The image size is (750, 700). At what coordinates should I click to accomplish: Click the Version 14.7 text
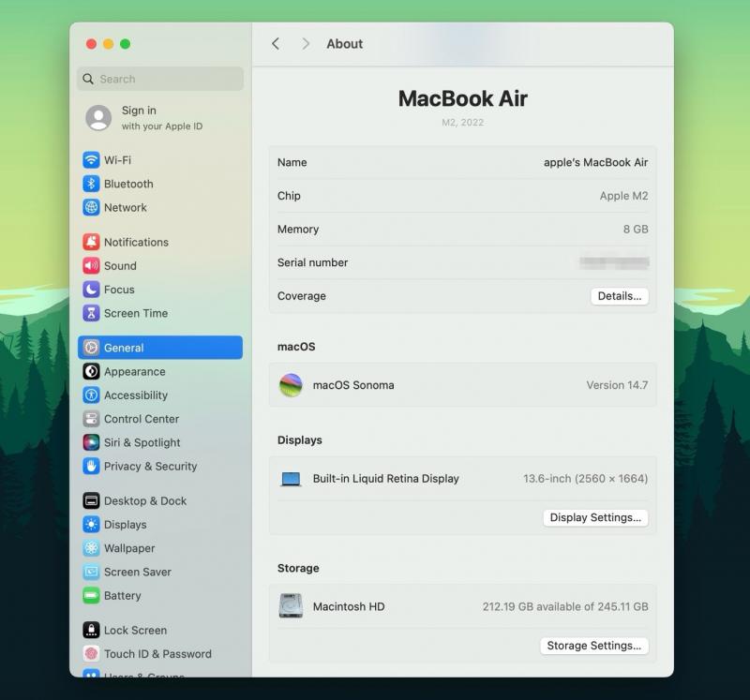click(x=617, y=385)
